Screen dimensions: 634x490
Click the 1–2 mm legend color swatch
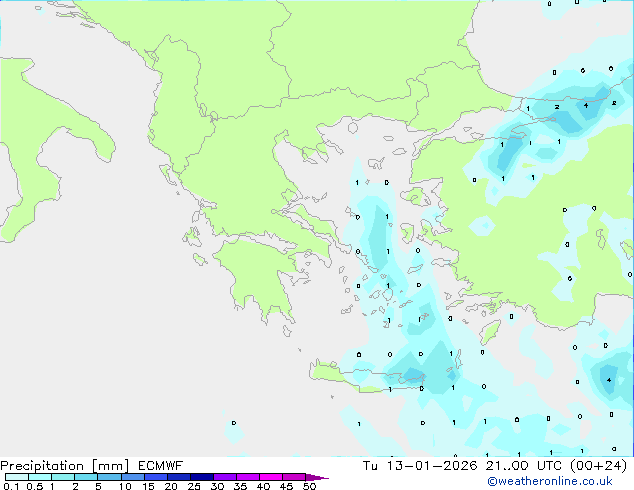63,477
